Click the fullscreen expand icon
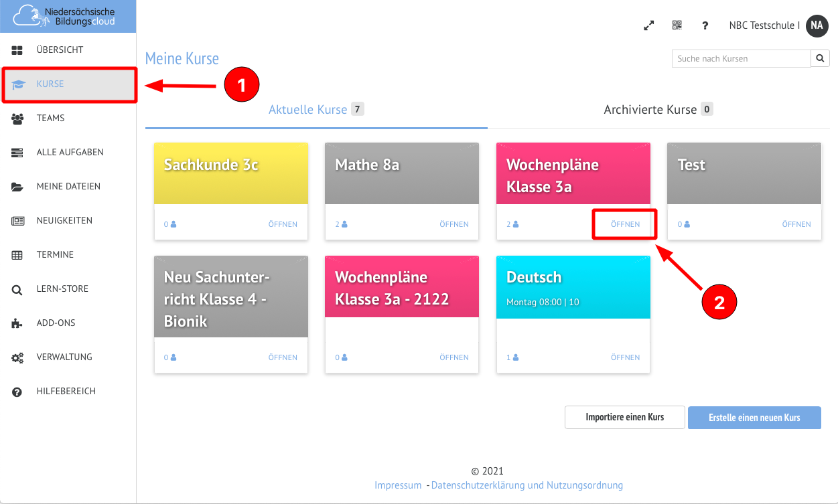The height and width of the screenshot is (504, 838). [x=648, y=25]
